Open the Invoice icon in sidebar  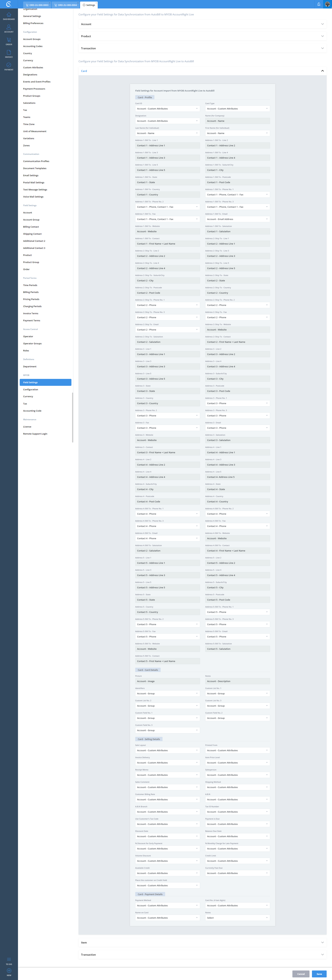(x=9, y=53)
